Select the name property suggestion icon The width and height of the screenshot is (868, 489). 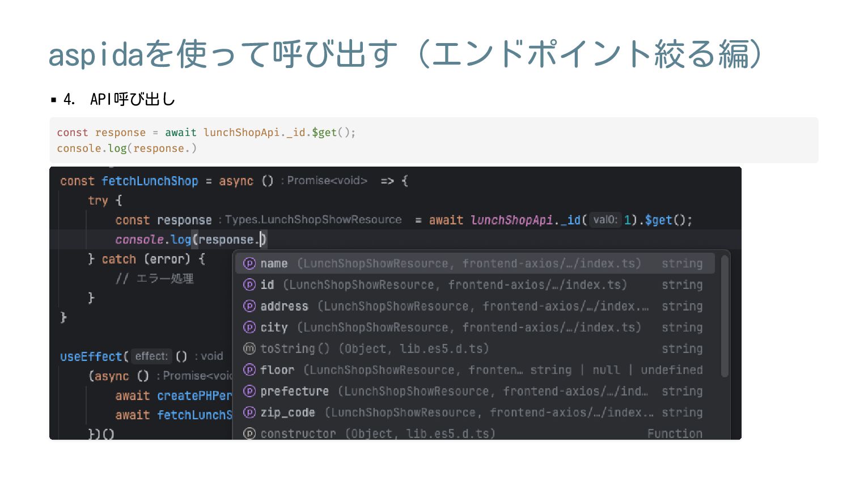coord(249,263)
